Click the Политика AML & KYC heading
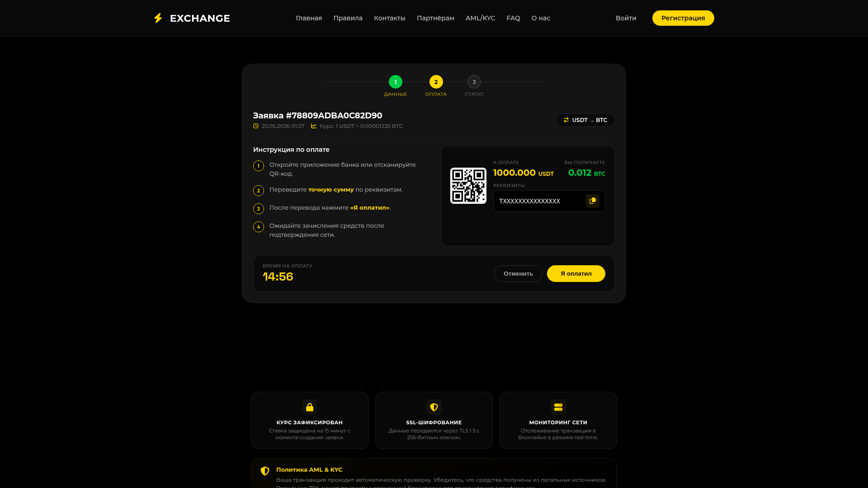The width and height of the screenshot is (868, 488). 309,470
